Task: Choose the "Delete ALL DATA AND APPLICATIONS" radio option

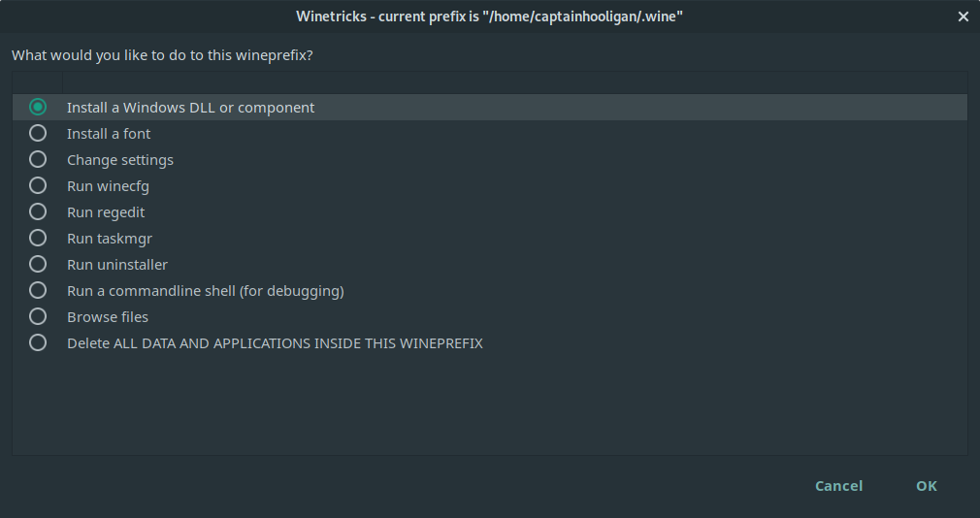Action: (x=38, y=343)
